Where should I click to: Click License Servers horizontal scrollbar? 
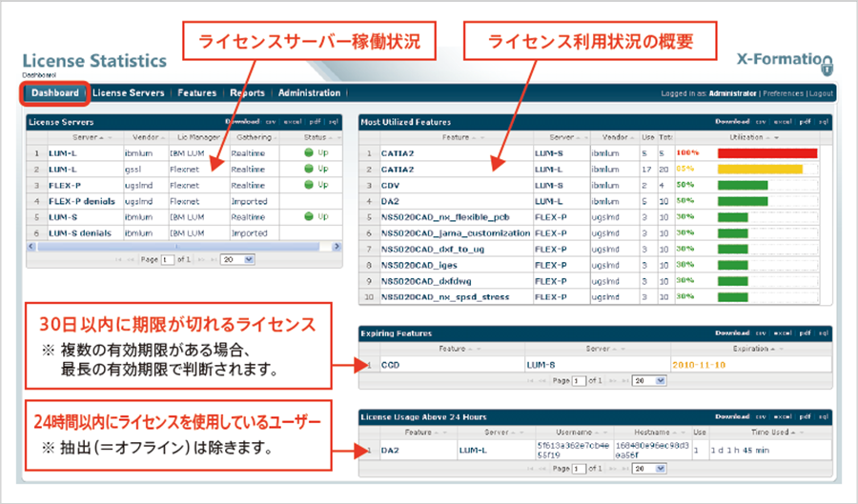point(178,247)
